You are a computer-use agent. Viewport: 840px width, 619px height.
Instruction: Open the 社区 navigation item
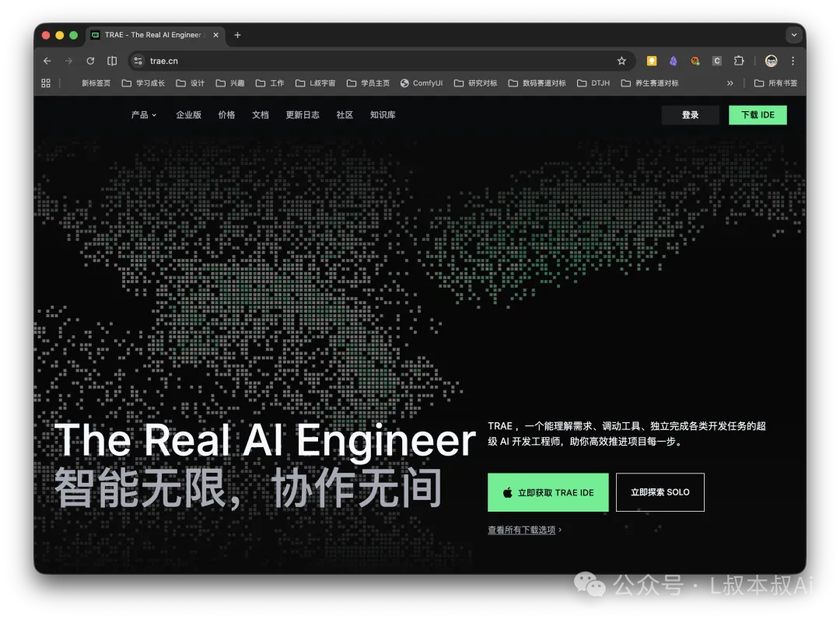(345, 114)
